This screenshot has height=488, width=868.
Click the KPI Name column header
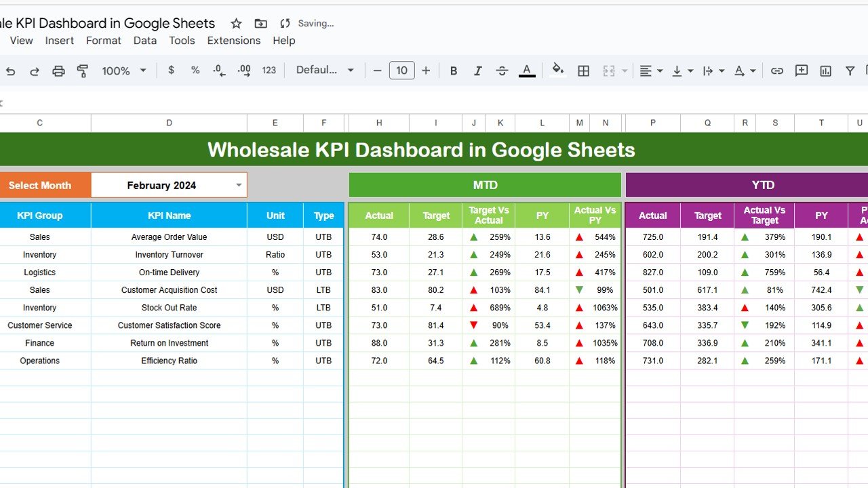[169, 216]
